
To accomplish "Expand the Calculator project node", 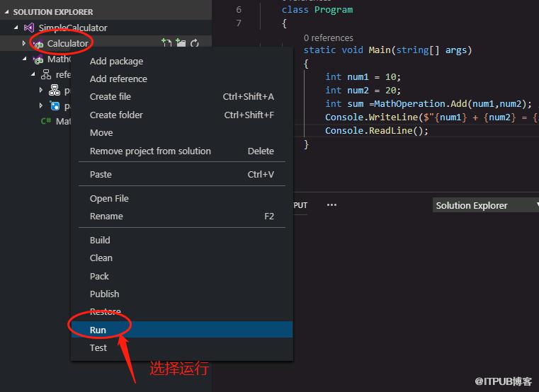I will click(x=23, y=43).
